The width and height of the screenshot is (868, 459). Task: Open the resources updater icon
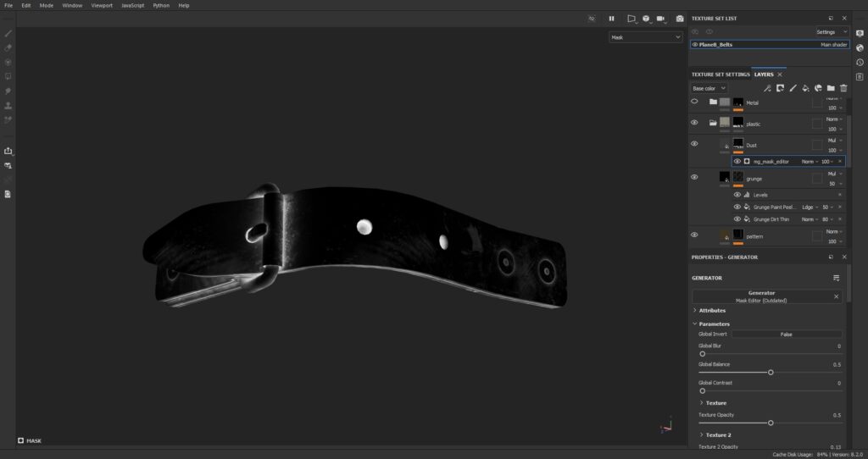[x=8, y=165]
